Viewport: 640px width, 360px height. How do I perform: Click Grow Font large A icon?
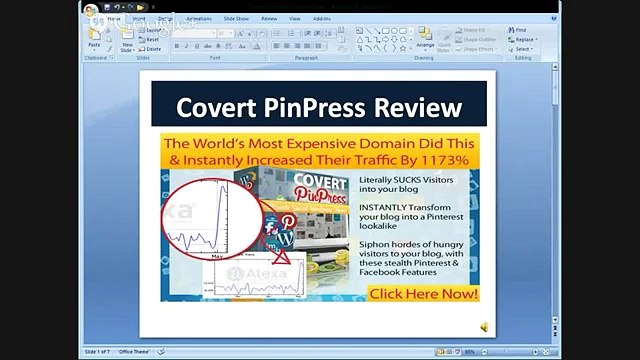coord(240,33)
